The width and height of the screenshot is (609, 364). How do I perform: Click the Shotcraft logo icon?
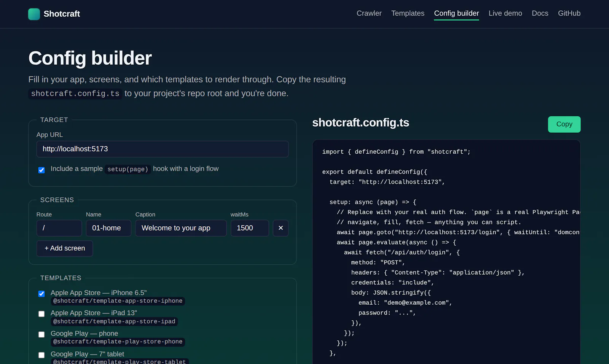pos(34,14)
